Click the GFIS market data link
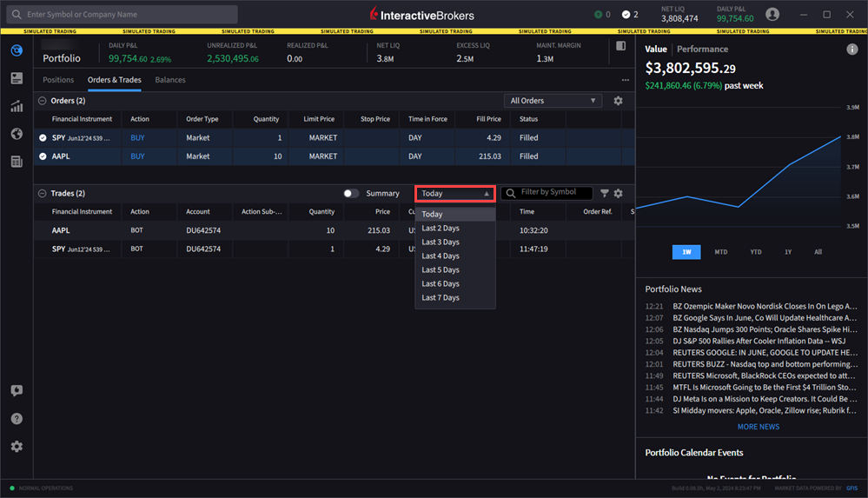Image resolution: width=868 pixels, height=498 pixels. (852, 488)
